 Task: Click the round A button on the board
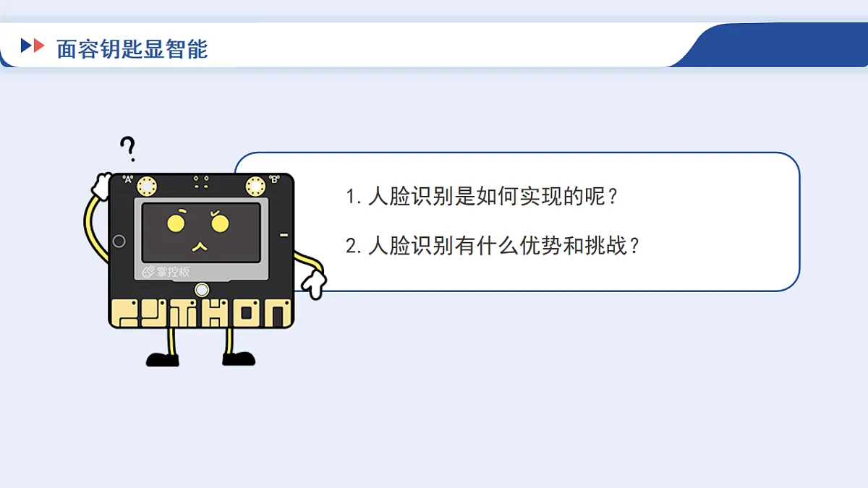click(148, 186)
